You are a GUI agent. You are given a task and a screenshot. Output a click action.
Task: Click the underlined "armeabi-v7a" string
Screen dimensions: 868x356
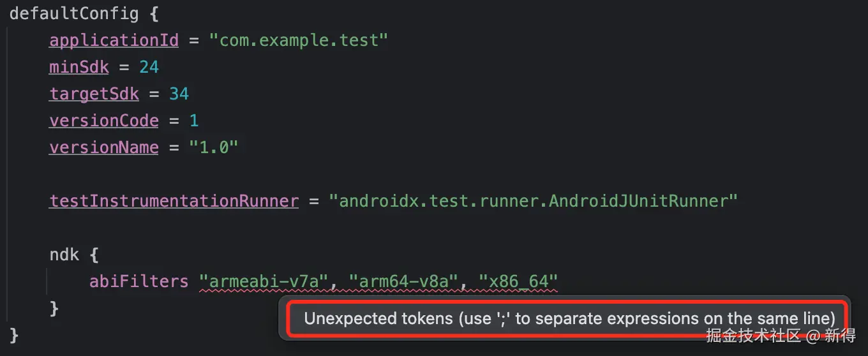click(264, 281)
